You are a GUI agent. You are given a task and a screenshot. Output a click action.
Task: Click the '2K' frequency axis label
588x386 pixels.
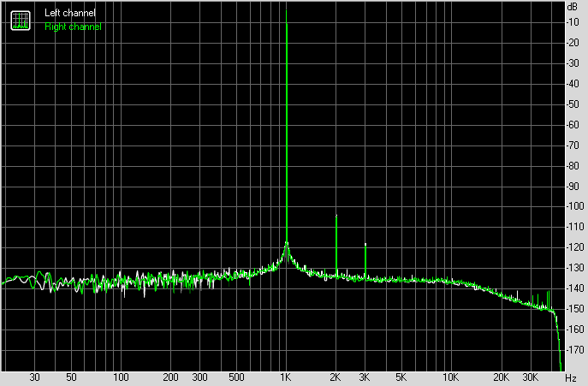(x=336, y=377)
